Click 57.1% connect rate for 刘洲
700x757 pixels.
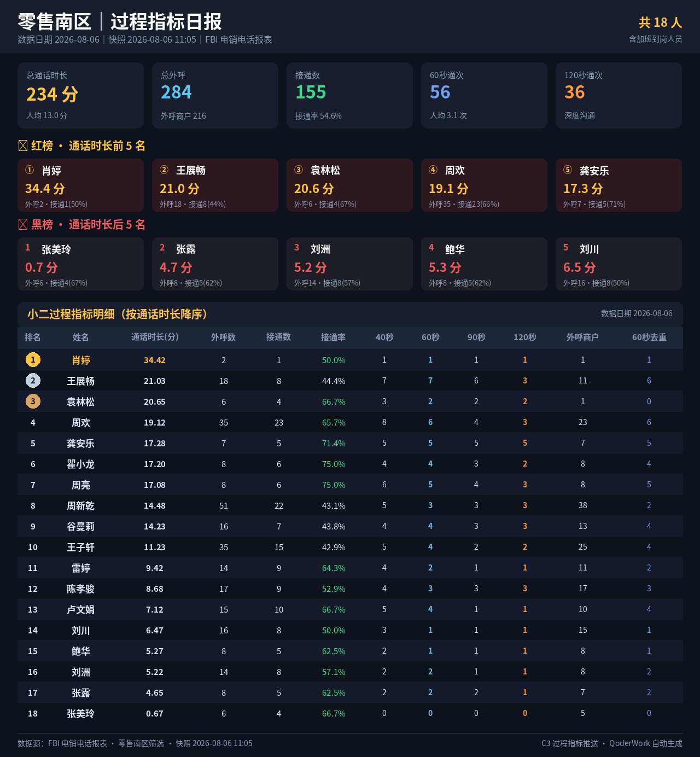334,672
